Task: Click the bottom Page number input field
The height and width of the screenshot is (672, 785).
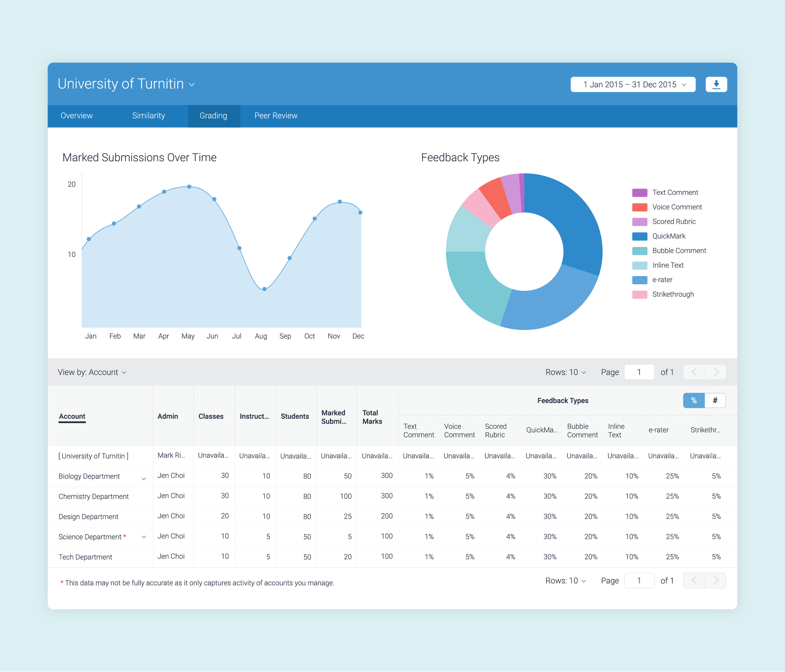Action: pos(639,580)
